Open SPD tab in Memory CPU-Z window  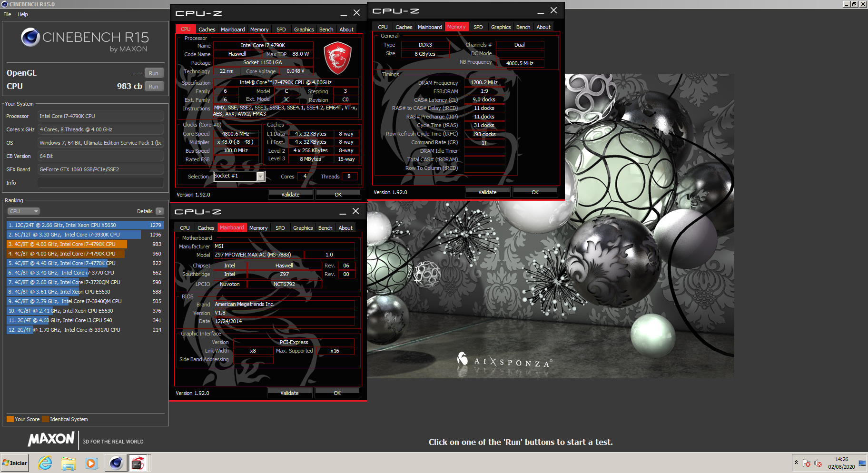pyautogui.click(x=478, y=27)
